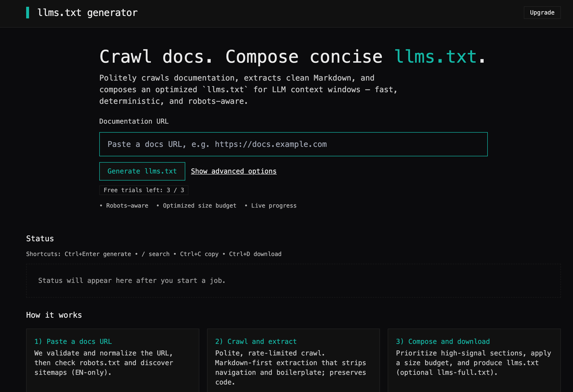The height and width of the screenshot is (392, 573).
Task: Click the Generate llms.txt button
Action: (142, 171)
